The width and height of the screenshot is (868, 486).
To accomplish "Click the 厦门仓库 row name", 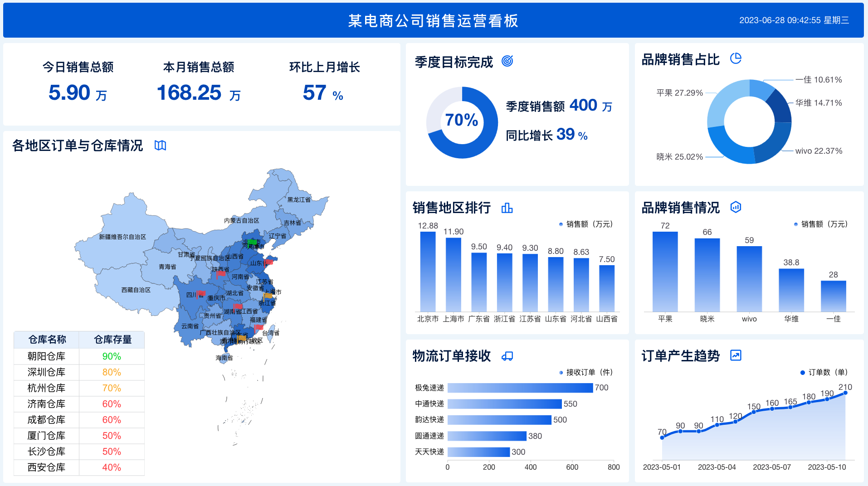I will tap(46, 436).
